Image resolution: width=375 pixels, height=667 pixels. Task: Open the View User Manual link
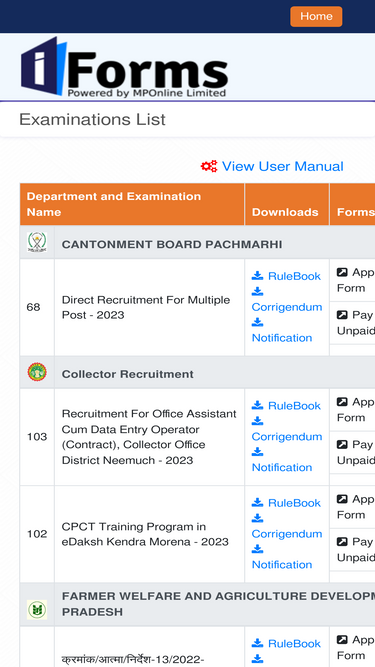[283, 166]
